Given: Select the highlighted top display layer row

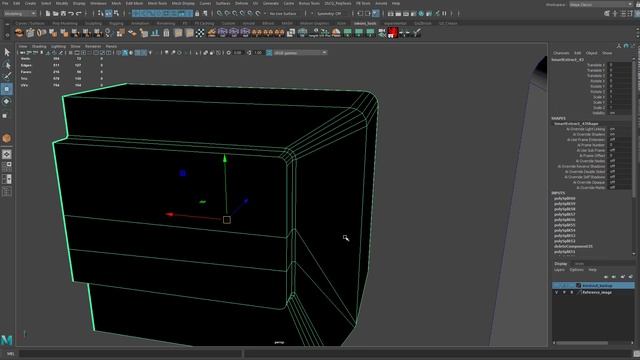Looking at the screenshot, I should tap(593, 285).
